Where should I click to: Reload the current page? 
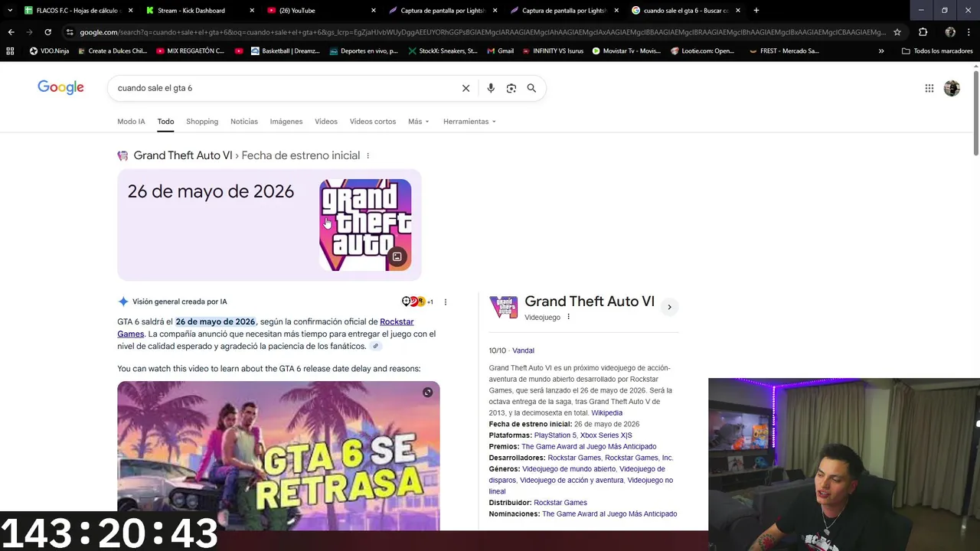click(47, 32)
